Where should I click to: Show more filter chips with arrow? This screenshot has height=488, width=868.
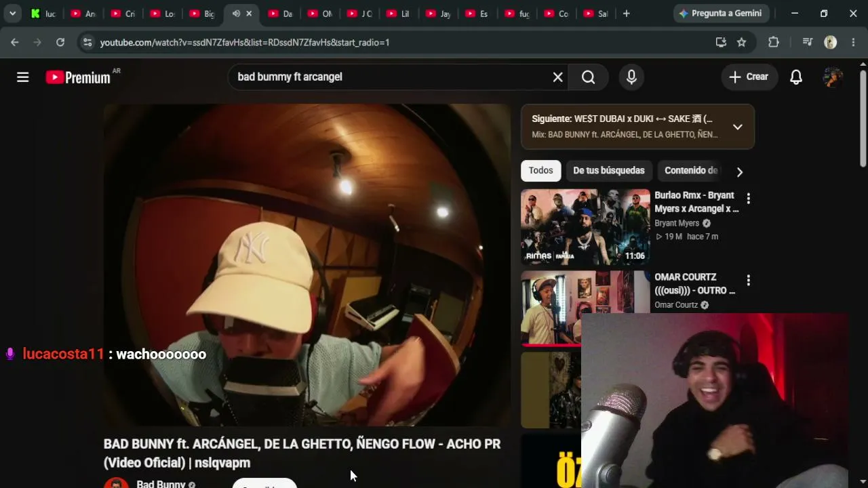(740, 171)
